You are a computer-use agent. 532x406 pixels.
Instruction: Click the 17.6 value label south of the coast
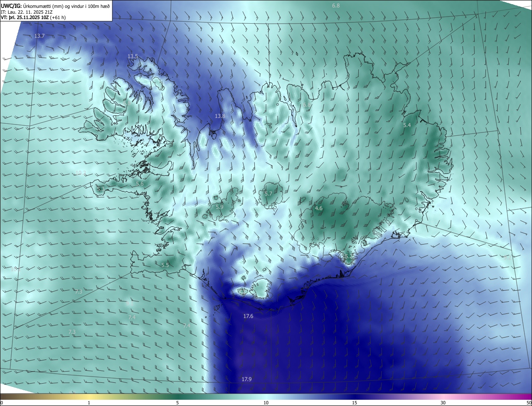(x=248, y=316)
